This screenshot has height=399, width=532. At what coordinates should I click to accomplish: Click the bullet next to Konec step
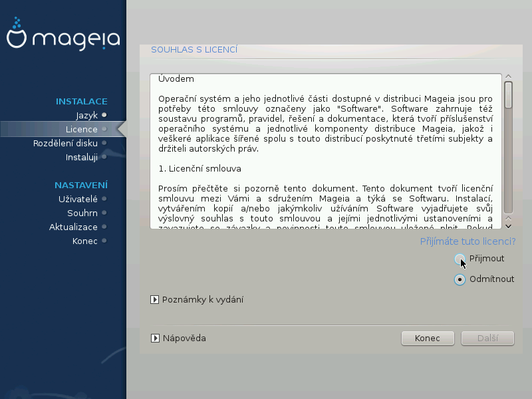point(104,241)
